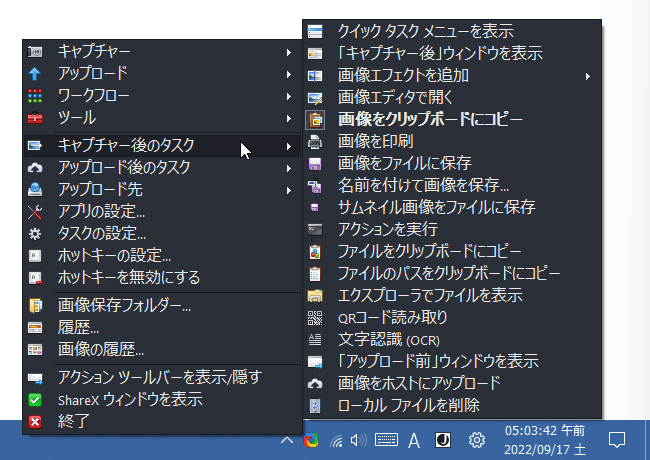650x460 pixels.
Task: Click the purple floppy icon beside 画像をファイルに保存
Action: (x=315, y=164)
